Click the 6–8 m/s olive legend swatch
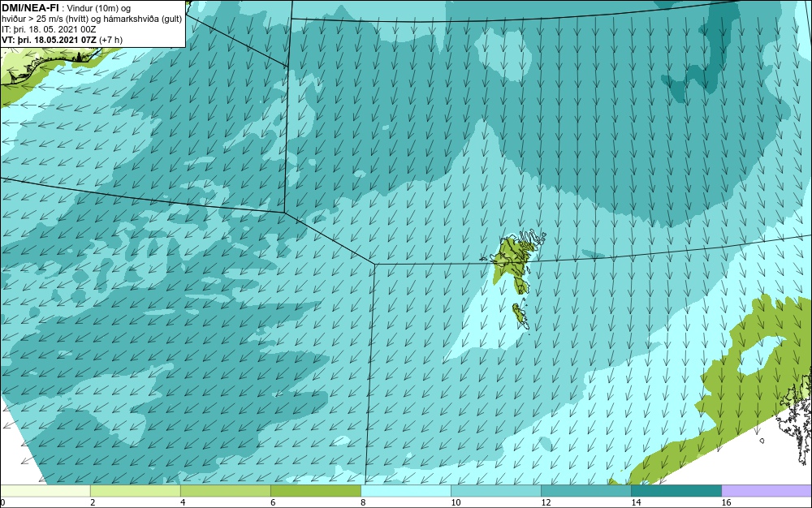Viewport: 812px width, 508px height. 315,491
